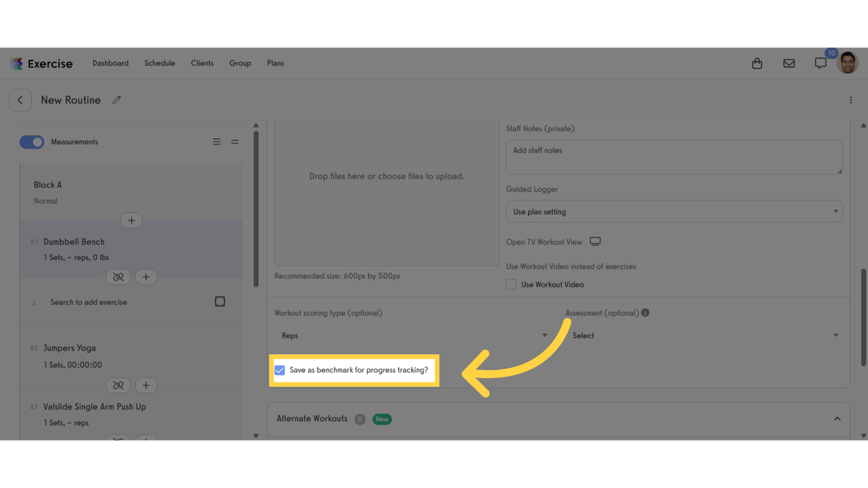Click the Assessment info icon
This screenshot has height=488, width=868.
tap(646, 312)
